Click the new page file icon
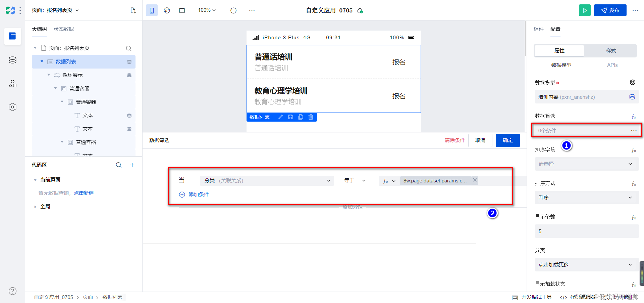The width and height of the screenshot is (644, 303). (x=133, y=10)
